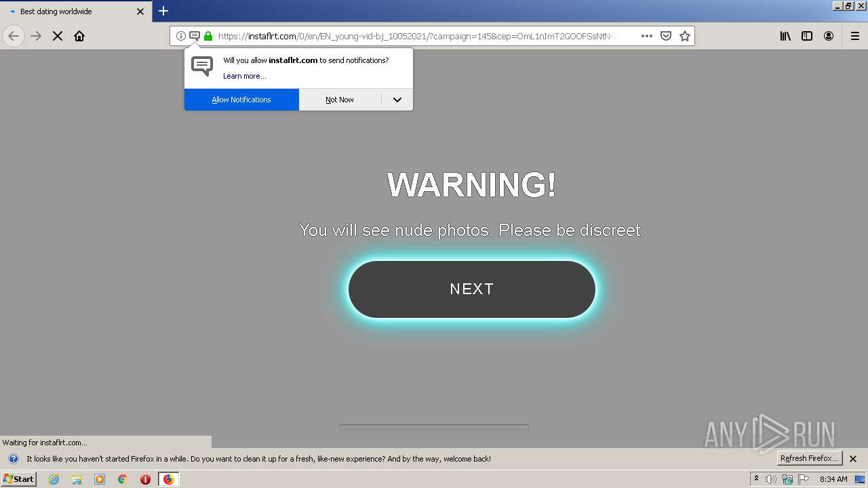Click the info icon in notification bar
868x488 pixels.
(13, 459)
